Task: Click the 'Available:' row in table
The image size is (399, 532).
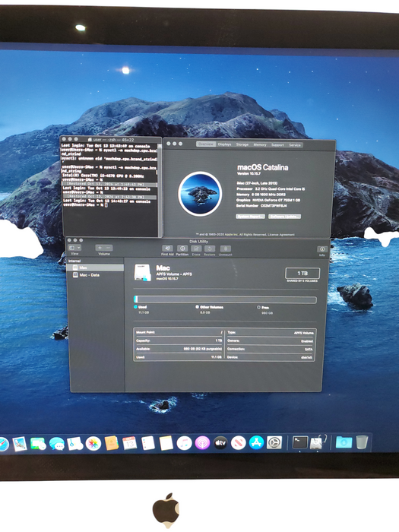Action: 179,349
